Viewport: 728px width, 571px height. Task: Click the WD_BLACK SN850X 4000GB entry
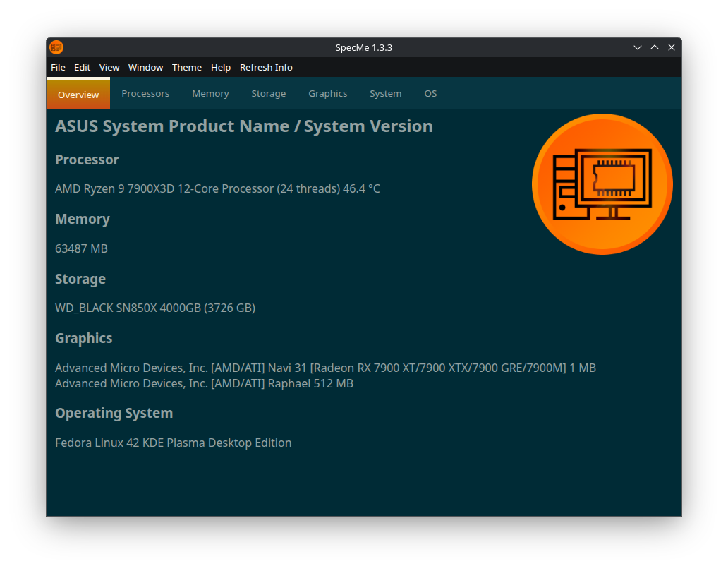pyautogui.click(x=155, y=308)
